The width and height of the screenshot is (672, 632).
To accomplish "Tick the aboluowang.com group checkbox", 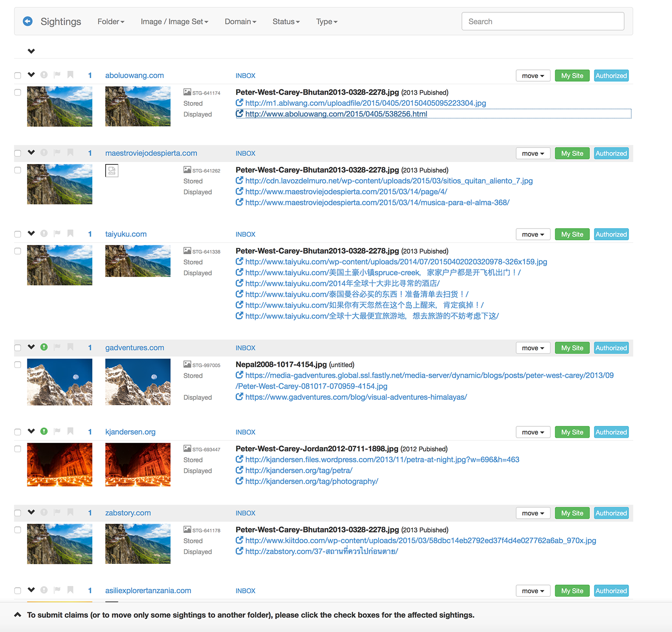I will tap(17, 75).
